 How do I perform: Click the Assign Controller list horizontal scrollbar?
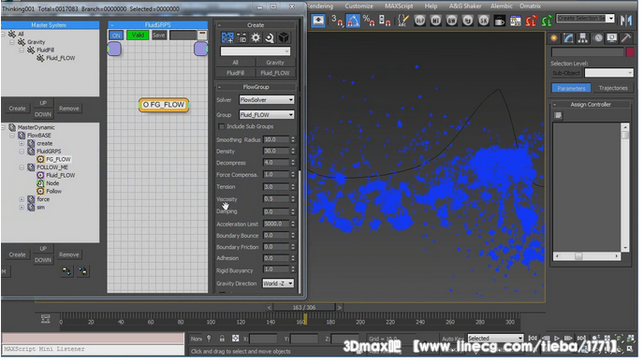click(x=587, y=256)
